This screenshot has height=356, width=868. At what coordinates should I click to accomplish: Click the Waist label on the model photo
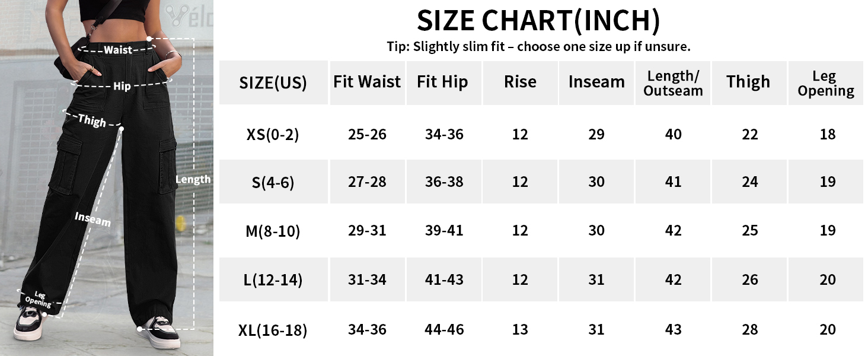[118, 50]
